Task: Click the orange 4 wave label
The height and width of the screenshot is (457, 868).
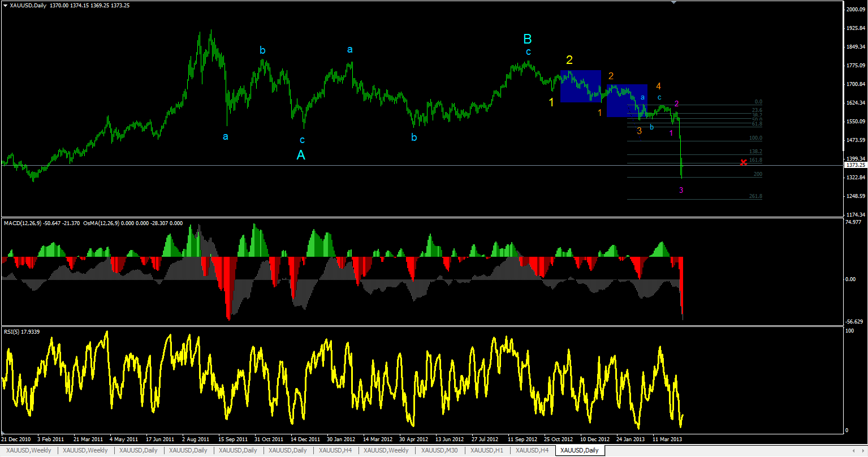Action: click(x=659, y=86)
